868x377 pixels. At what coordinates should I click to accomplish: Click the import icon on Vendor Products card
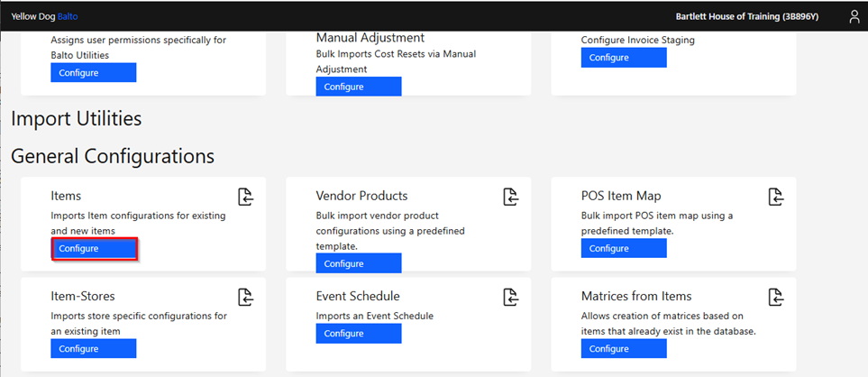pyautogui.click(x=511, y=197)
